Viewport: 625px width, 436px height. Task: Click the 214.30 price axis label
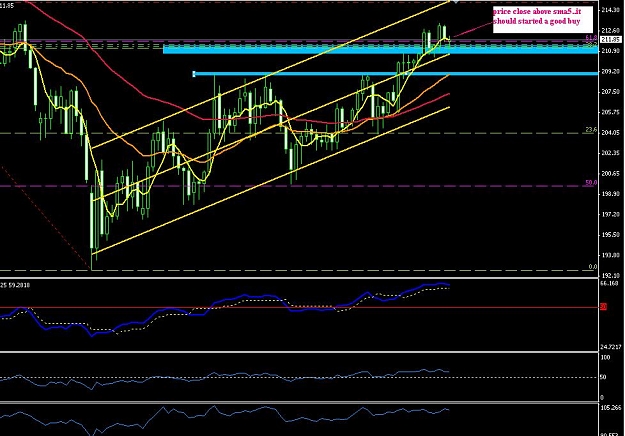click(611, 10)
